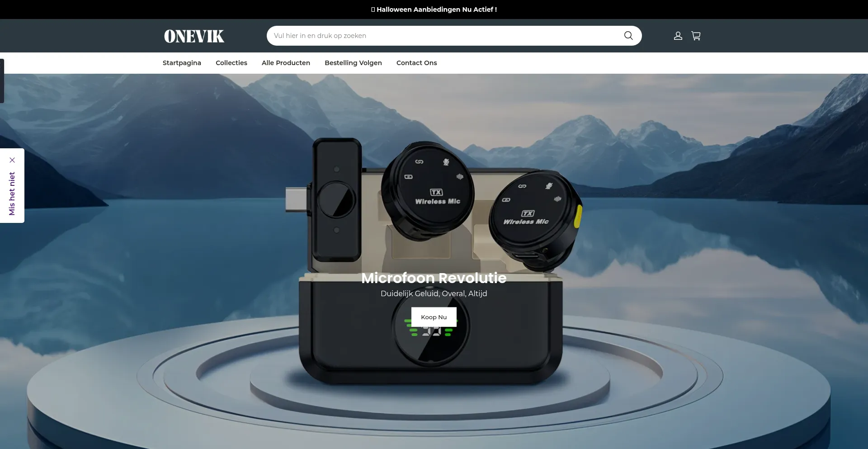The width and height of the screenshot is (868, 449).
Task: Select Alle Producten in navigation
Action: (286, 63)
